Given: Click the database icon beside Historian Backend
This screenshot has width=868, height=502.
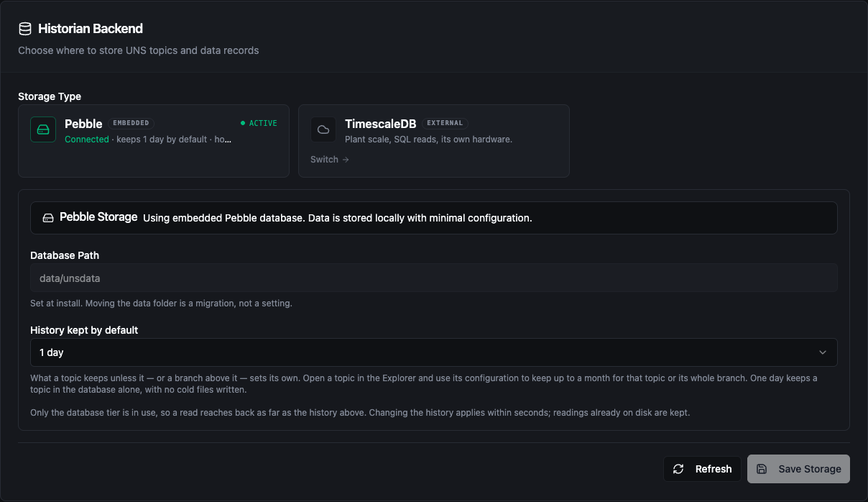Looking at the screenshot, I should (x=25, y=29).
